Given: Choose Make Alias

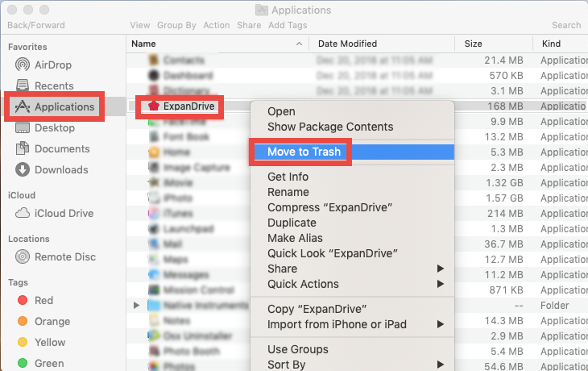Looking at the screenshot, I should coord(295,239).
